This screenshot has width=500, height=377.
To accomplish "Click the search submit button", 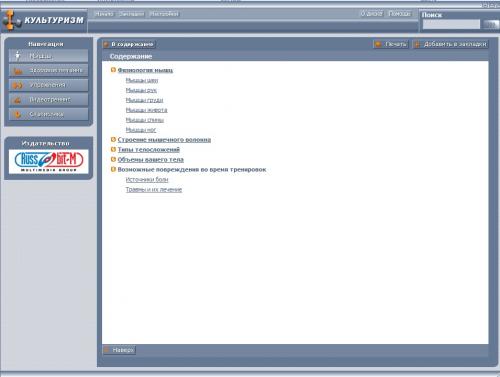I will (x=491, y=24).
